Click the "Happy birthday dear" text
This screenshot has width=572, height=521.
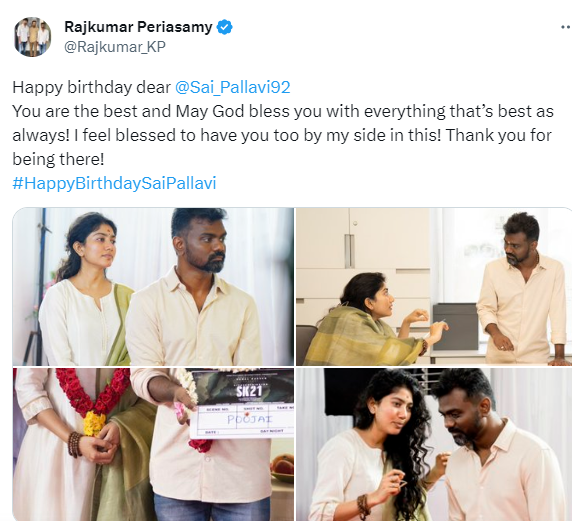pyautogui.click(x=92, y=88)
